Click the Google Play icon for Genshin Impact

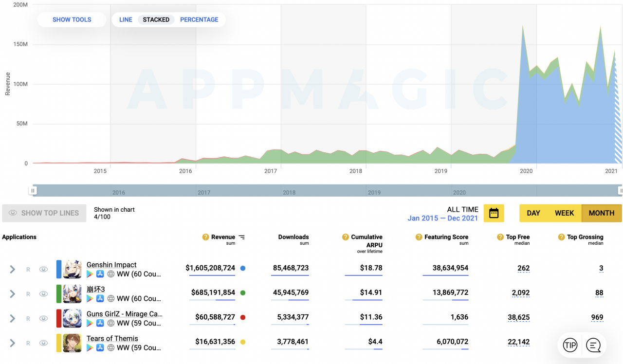(90, 274)
